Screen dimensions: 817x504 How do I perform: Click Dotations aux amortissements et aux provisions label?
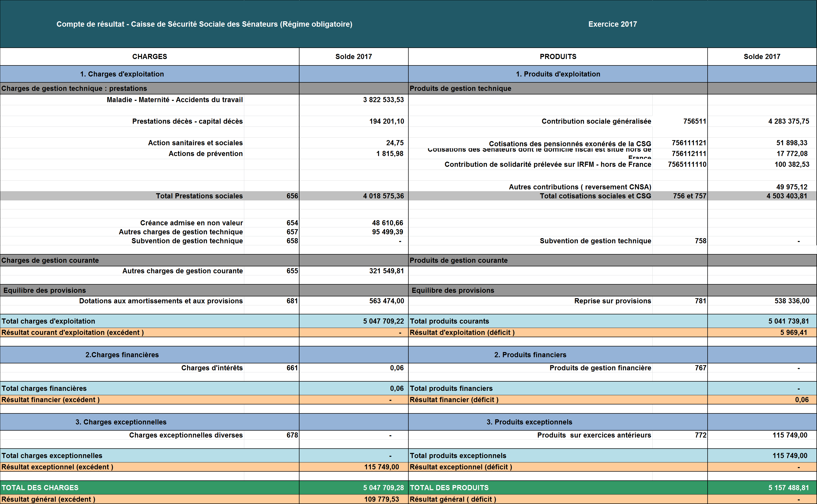(161, 301)
